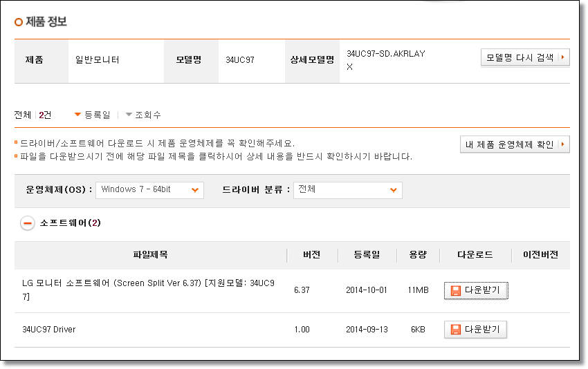Click 모델명 다시 검색 button
This screenshot has width=588, height=369.
tap(525, 57)
